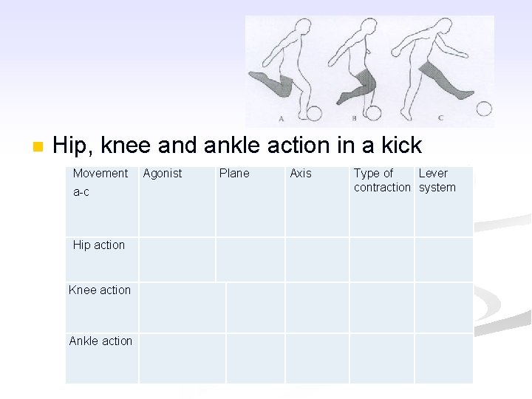Click the empty Axis cell for Knee action
The width and height of the screenshot is (532, 399).
coord(317,307)
